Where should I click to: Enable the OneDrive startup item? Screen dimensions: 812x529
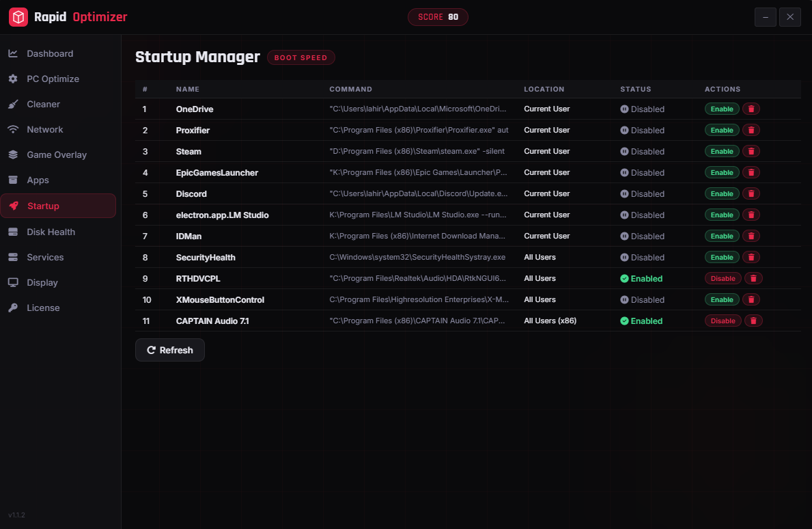pyautogui.click(x=722, y=109)
